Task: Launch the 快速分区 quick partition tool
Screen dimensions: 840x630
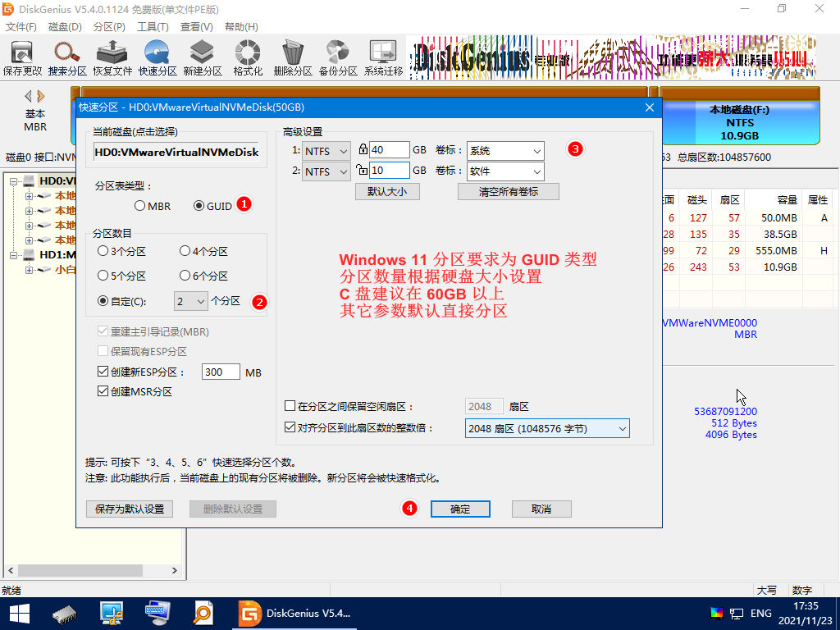Action: [154, 57]
